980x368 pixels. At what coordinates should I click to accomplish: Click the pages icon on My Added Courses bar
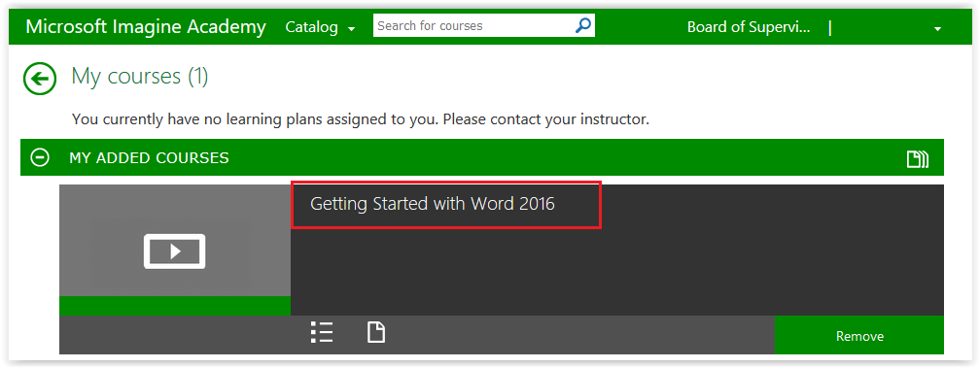pos(918,159)
